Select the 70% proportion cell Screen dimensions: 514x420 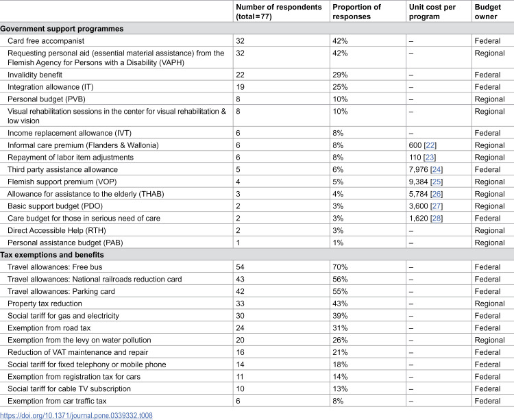click(x=340, y=267)
